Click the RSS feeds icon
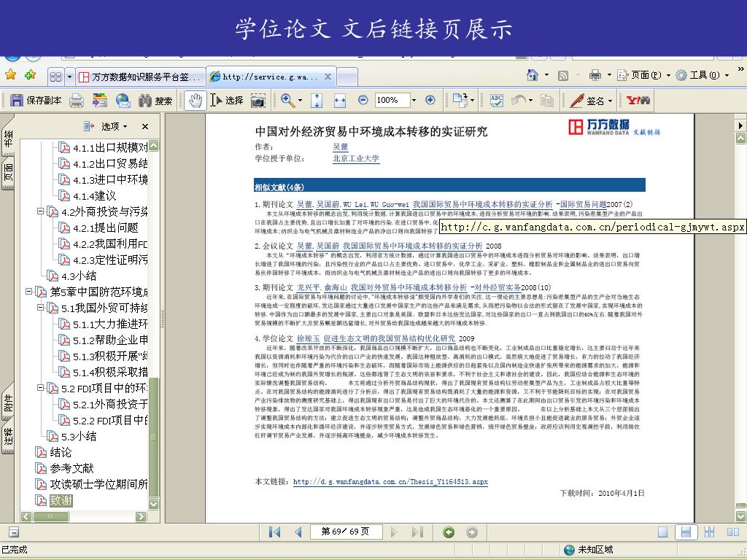Screen dimensions: 747x560 pos(563,75)
